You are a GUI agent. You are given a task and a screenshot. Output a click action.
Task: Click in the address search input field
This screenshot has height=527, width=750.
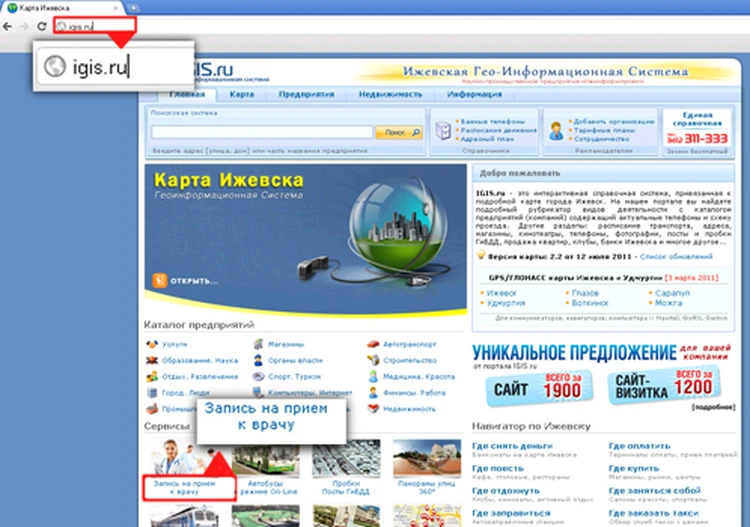point(262,132)
